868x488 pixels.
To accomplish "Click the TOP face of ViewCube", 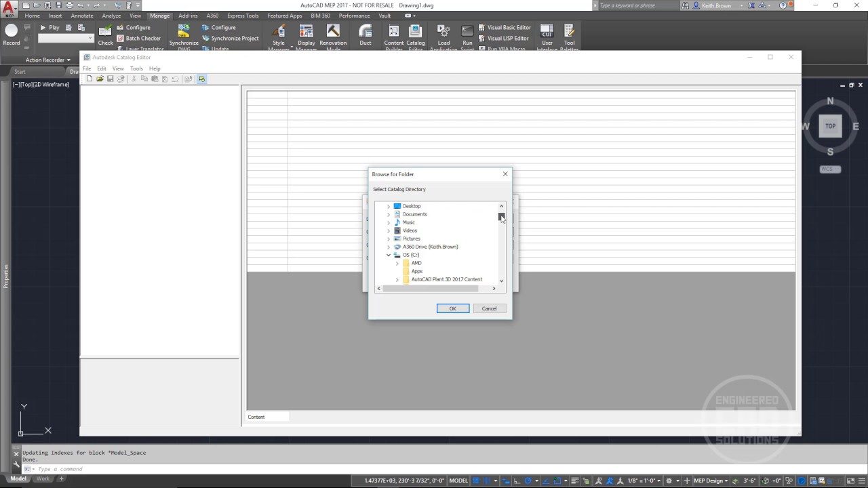I will 830,126.
